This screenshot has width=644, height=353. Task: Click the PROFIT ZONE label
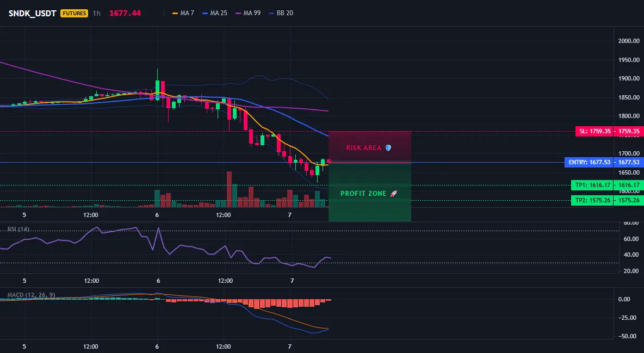click(363, 193)
